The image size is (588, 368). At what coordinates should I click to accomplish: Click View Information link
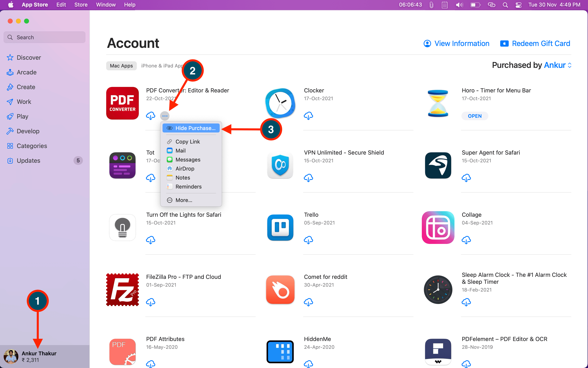pos(456,44)
